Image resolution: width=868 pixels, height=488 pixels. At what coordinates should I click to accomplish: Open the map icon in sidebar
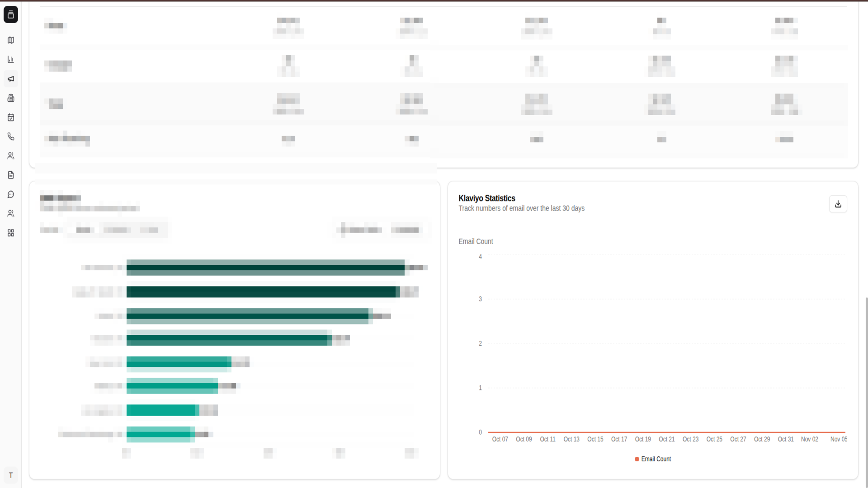11,40
